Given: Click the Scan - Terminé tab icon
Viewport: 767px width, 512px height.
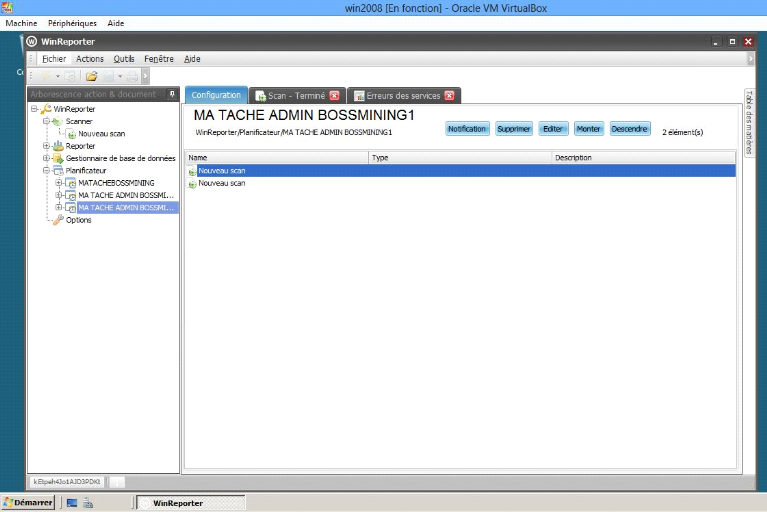Looking at the screenshot, I should point(261,96).
